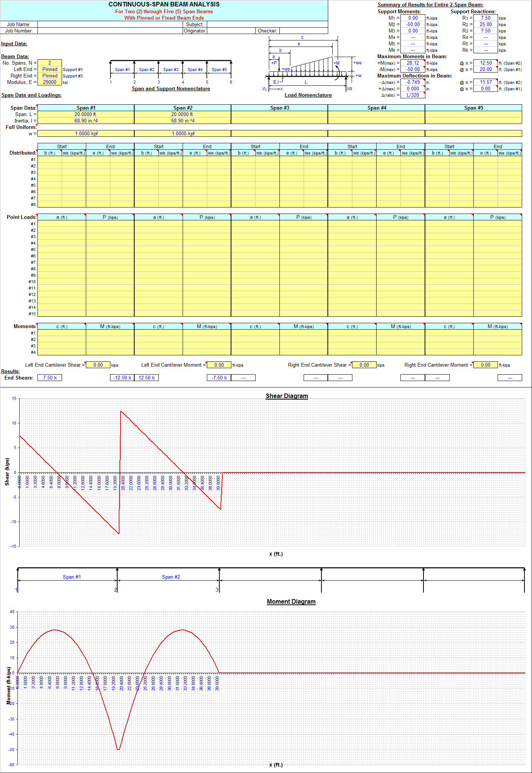Select the M2 support moment -50.00

click(x=413, y=24)
